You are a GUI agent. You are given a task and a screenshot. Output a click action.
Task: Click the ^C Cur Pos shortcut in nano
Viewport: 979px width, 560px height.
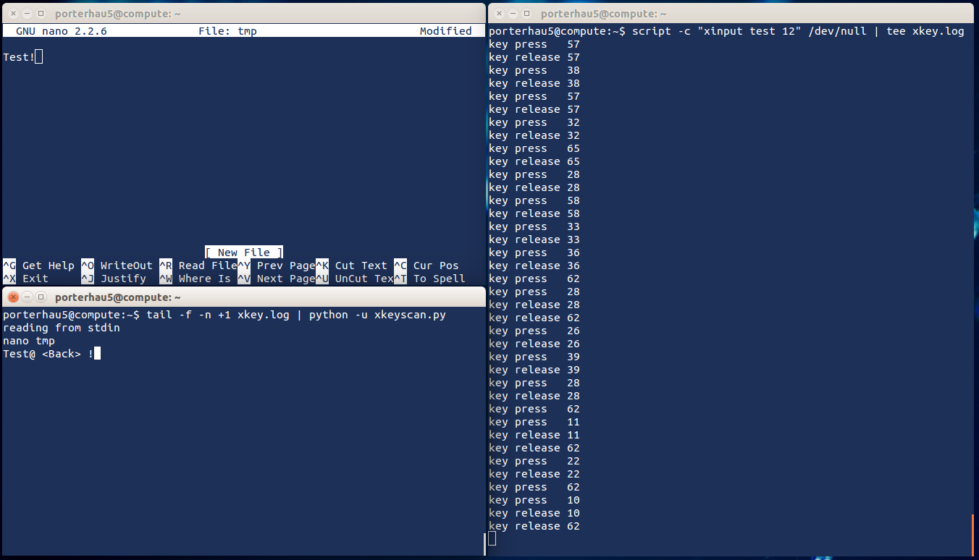coord(427,266)
